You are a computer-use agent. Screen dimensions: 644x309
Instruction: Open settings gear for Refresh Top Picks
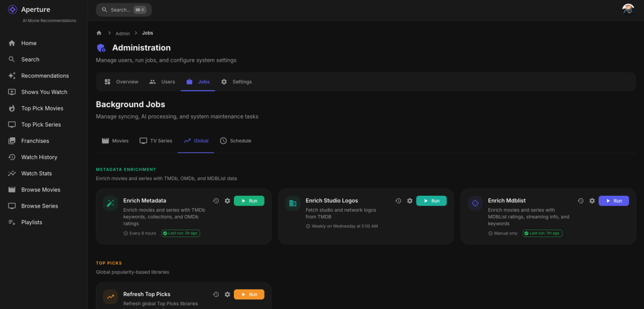click(x=227, y=295)
